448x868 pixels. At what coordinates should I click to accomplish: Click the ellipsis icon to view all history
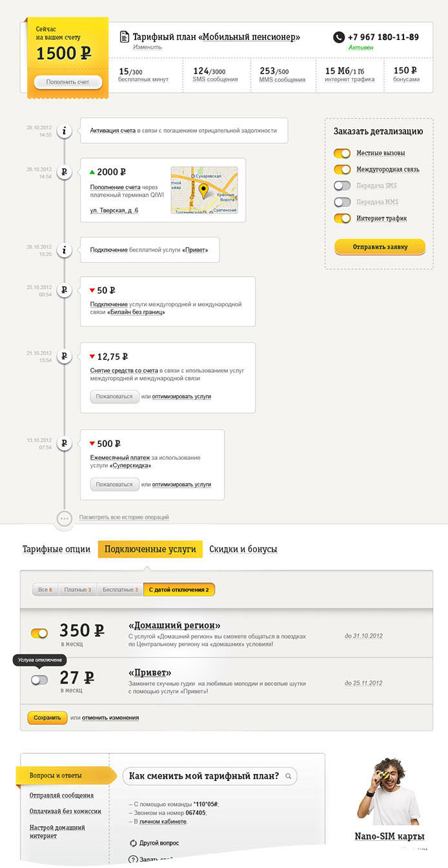pyautogui.click(x=64, y=518)
